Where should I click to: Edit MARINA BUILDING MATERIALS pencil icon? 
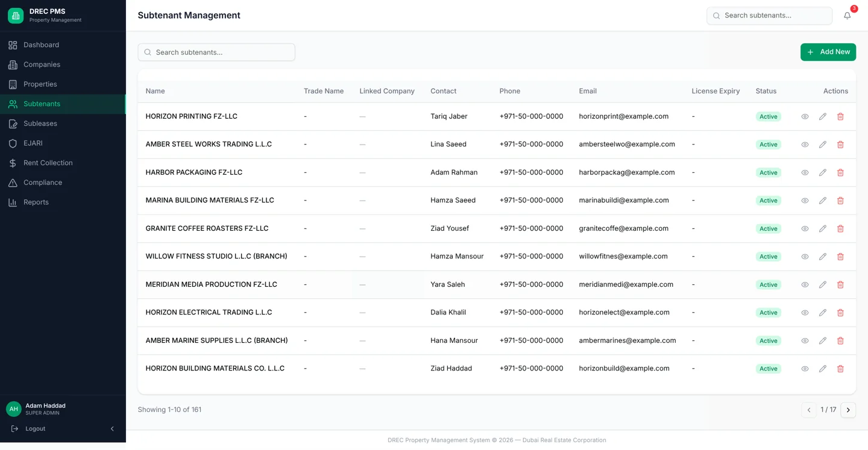(823, 201)
